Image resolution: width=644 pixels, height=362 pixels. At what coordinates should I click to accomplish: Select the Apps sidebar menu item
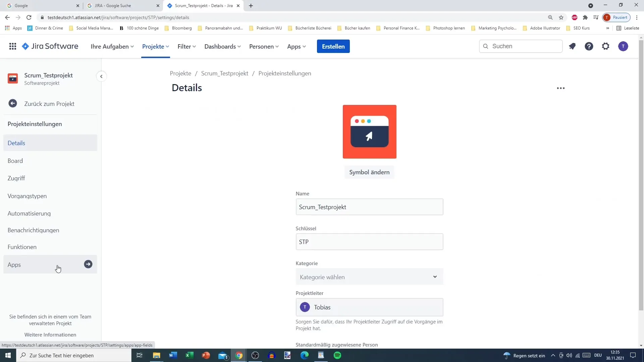[14, 264]
